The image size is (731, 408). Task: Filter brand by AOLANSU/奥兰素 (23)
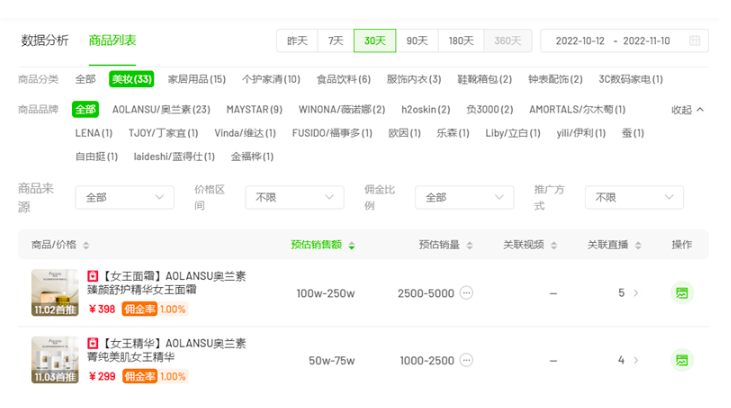[x=161, y=109]
